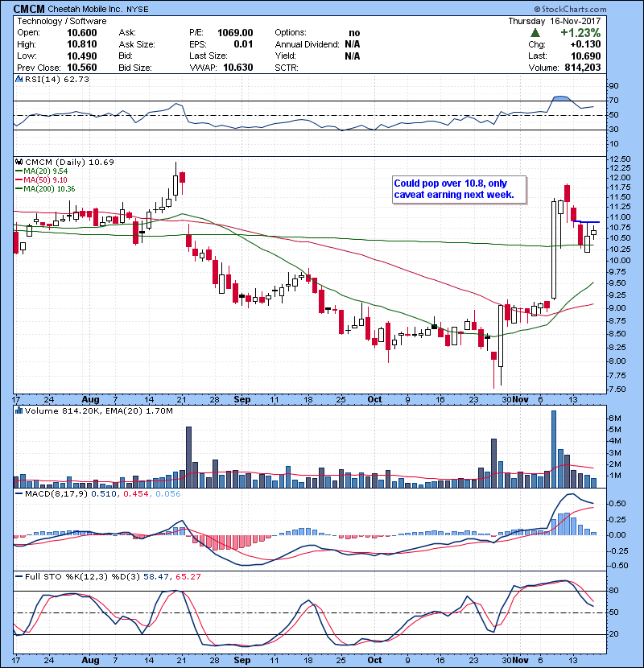Viewport: 644px width, 668px height.
Task: Click the StockCharts.com copyright label
Action: click(570, 9)
